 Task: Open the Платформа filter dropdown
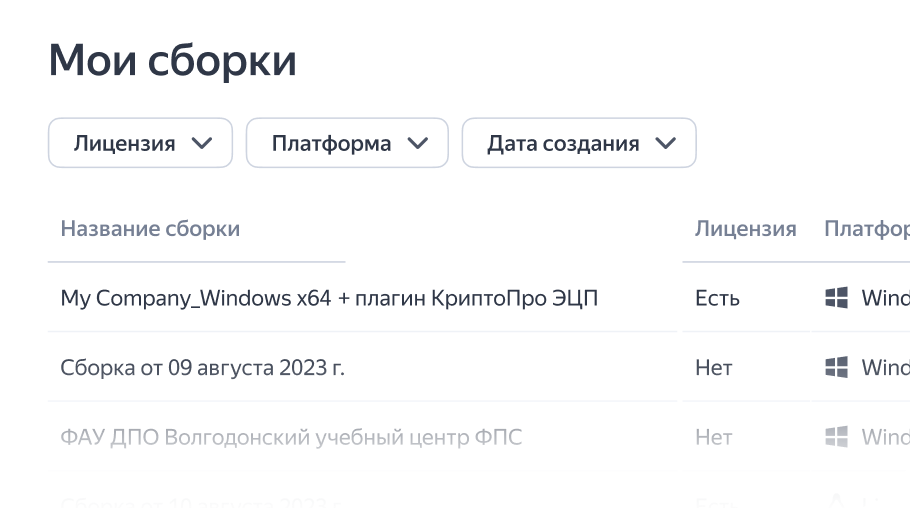coord(347,143)
